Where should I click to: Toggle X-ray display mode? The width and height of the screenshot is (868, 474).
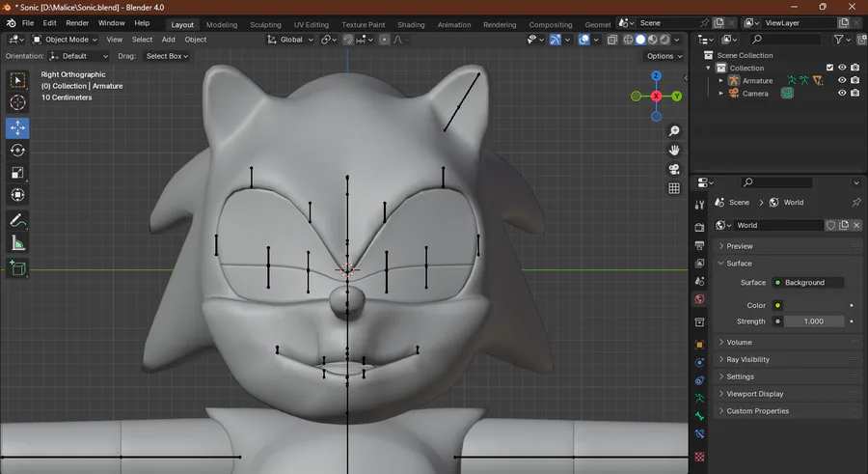click(612, 40)
